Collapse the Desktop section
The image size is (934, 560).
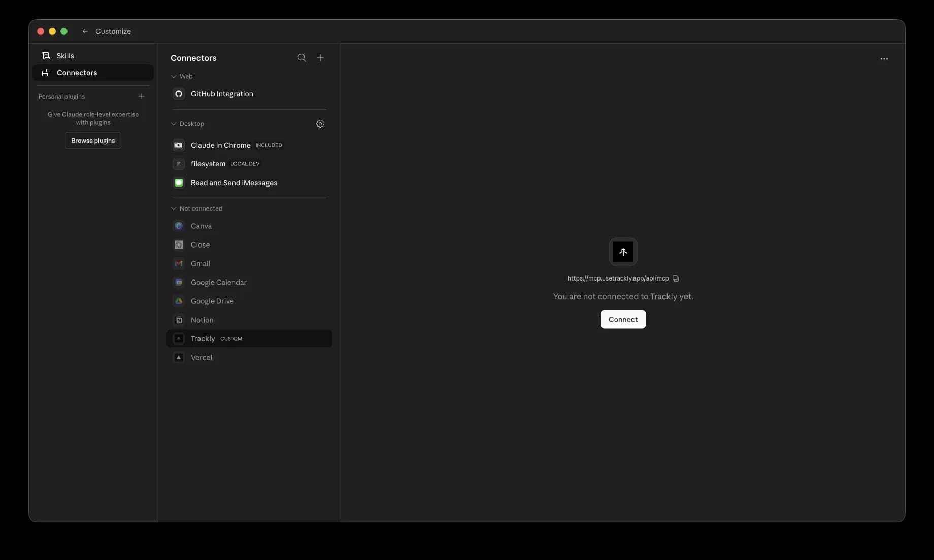click(x=173, y=123)
